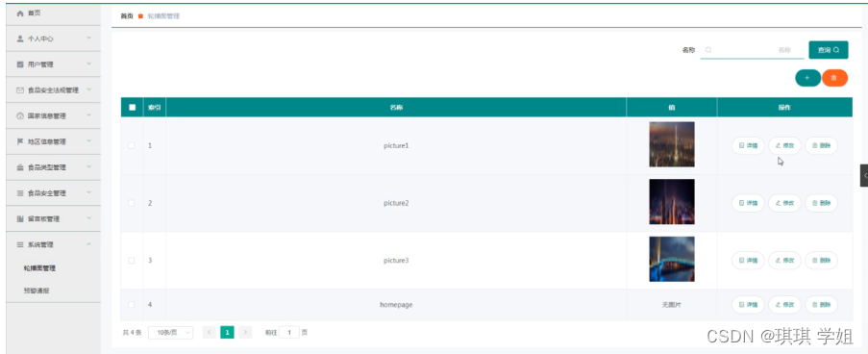The height and width of the screenshot is (354, 868).
Task: Click the list icon of 食品安全管理
Action: pyautogui.click(x=20, y=192)
